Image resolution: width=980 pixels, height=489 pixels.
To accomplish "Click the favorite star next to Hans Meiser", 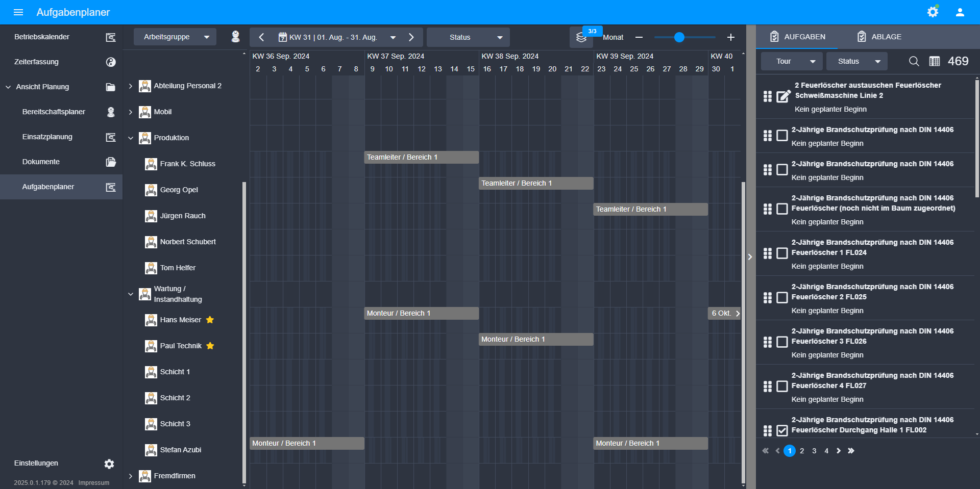I will (210, 320).
